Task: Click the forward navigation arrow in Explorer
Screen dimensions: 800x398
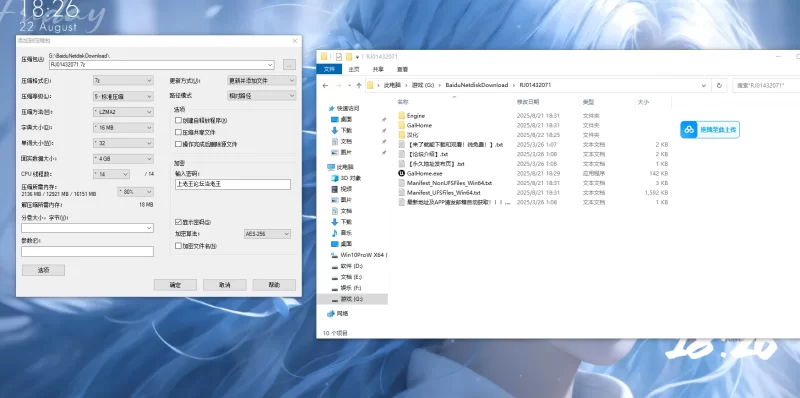Action: click(338, 85)
